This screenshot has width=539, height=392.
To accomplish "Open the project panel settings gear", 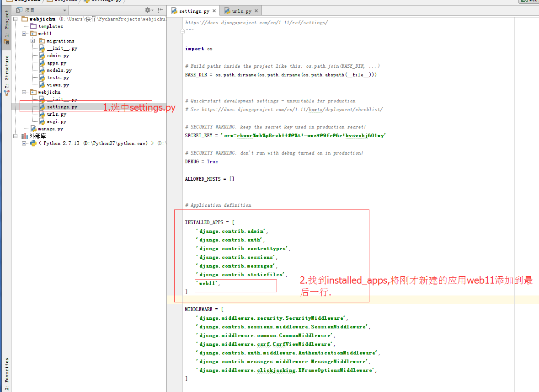I will click(x=148, y=11).
